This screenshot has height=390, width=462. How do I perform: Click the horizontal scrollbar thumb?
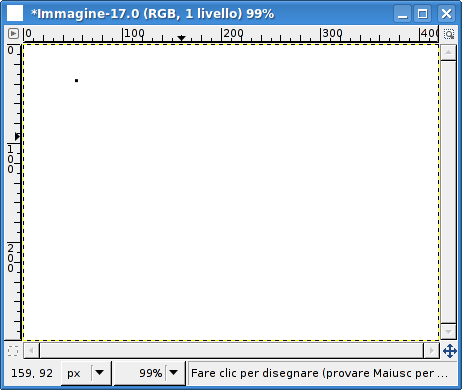(231, 351)
